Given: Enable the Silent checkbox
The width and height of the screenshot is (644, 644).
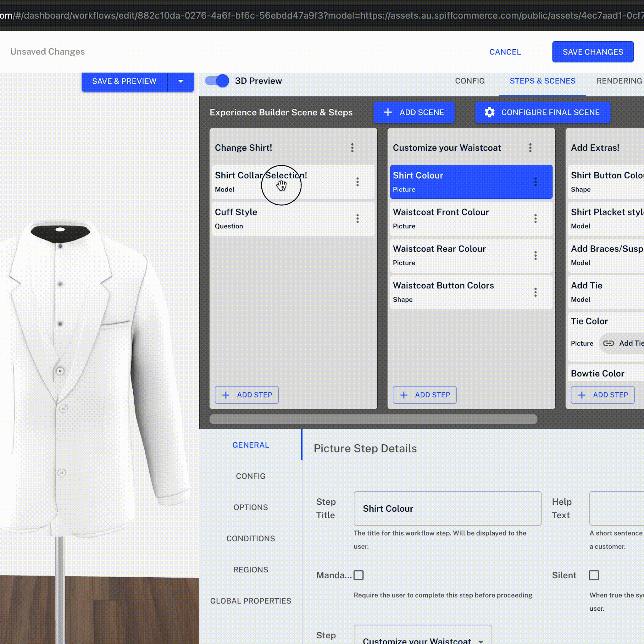Looking at the screenshot, I should coord(594,575).
